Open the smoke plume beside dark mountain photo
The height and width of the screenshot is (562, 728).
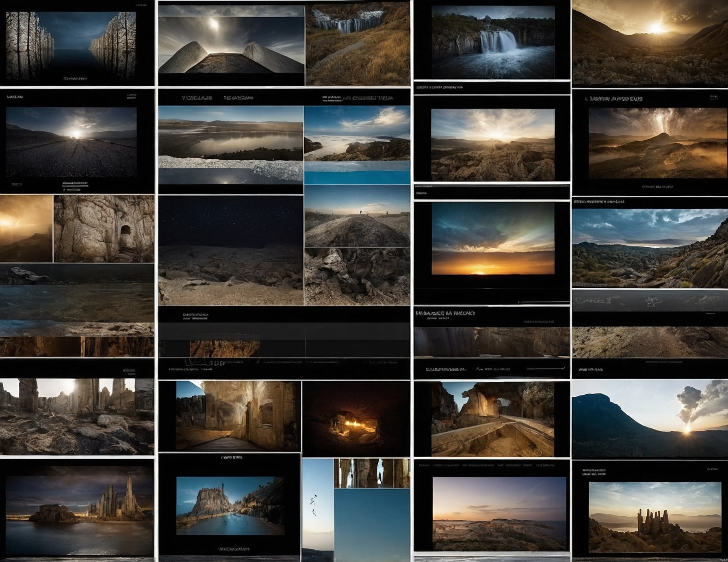650,419
